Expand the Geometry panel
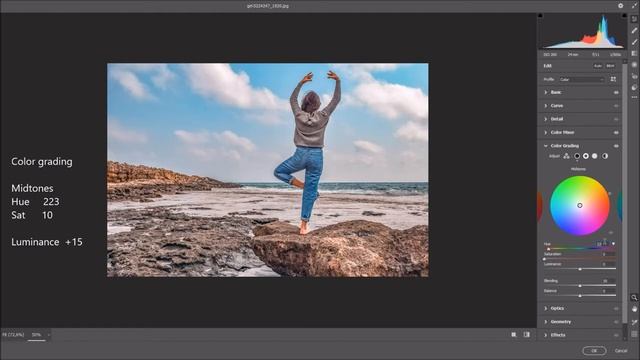 pyautogui.click(x=546, y=322)
